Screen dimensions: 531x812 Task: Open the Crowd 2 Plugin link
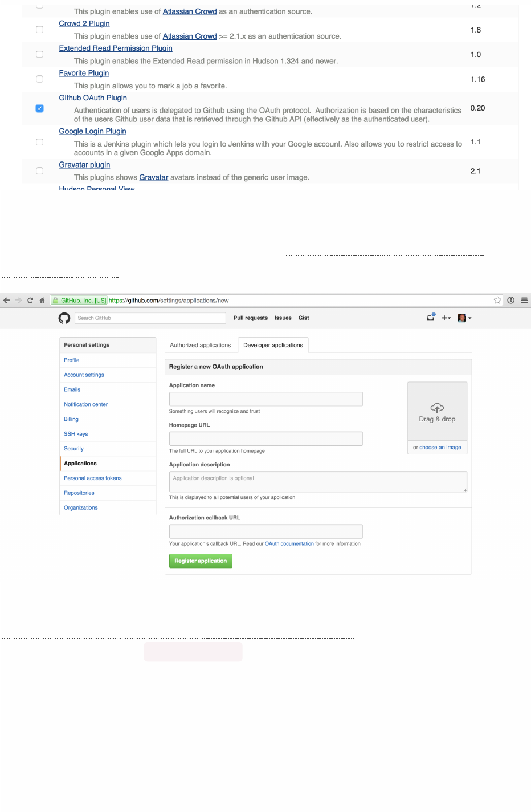coord(84,23)
